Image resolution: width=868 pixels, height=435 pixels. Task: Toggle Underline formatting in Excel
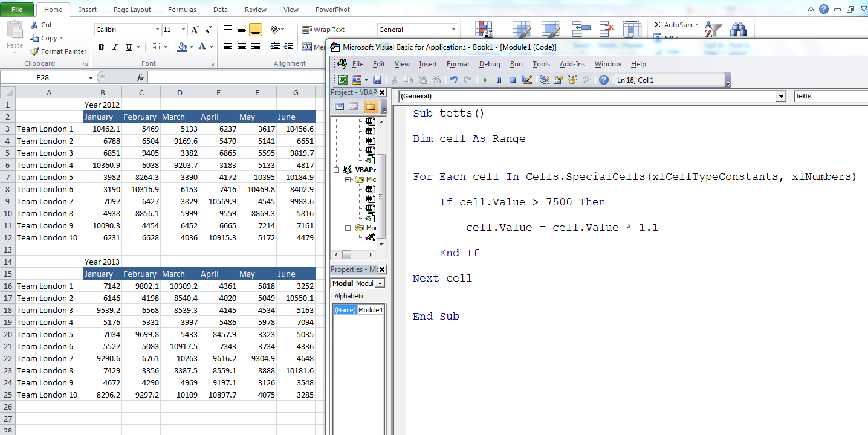[129, 47]
